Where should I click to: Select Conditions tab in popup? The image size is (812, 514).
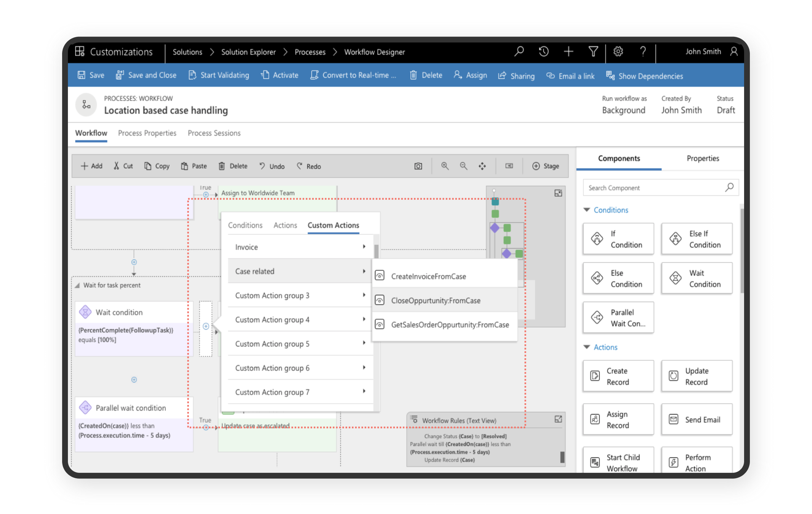pyautogui.click(x=245, y=225)
